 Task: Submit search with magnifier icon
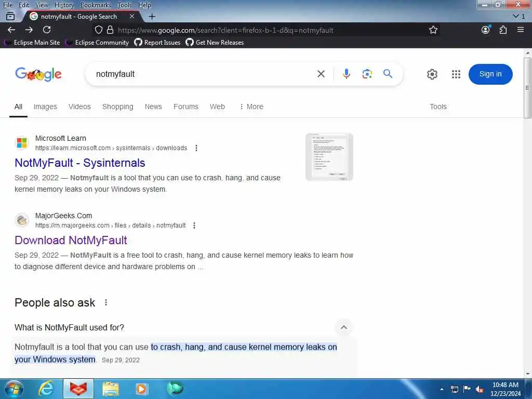(x=388, y=74)
